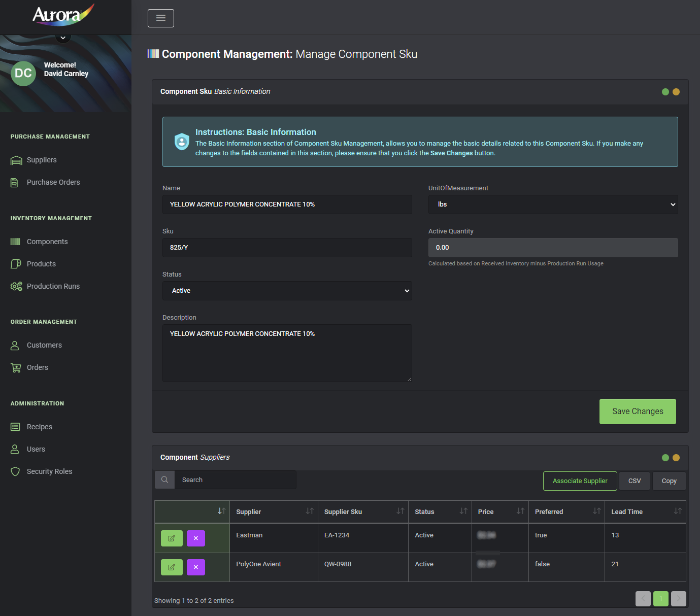Click the hamburger menu toggle button
Image resolution: width=700 pixels, height=616 pixels.
(160, 18)
